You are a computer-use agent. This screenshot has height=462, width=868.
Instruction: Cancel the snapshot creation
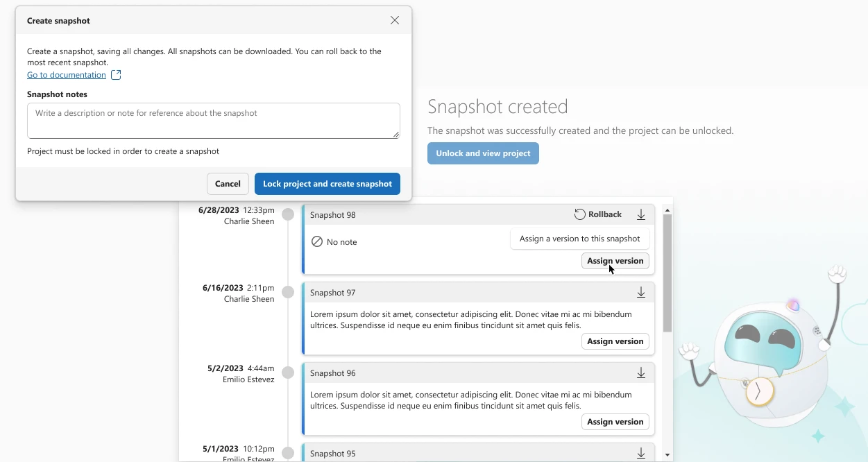(228, 184)
